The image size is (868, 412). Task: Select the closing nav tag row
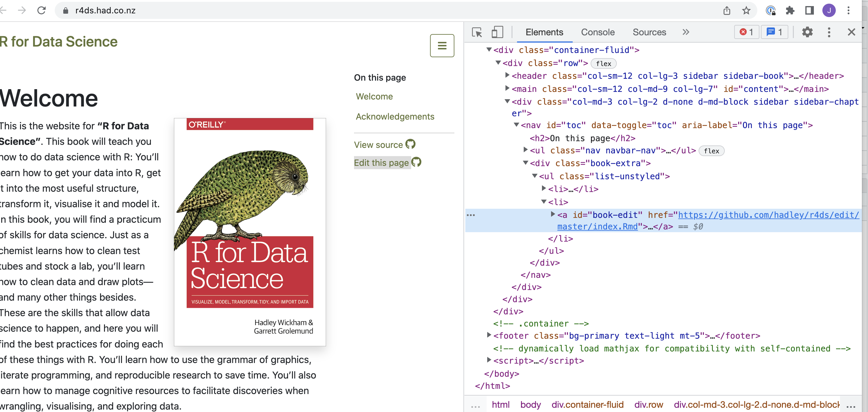point(535,275)
